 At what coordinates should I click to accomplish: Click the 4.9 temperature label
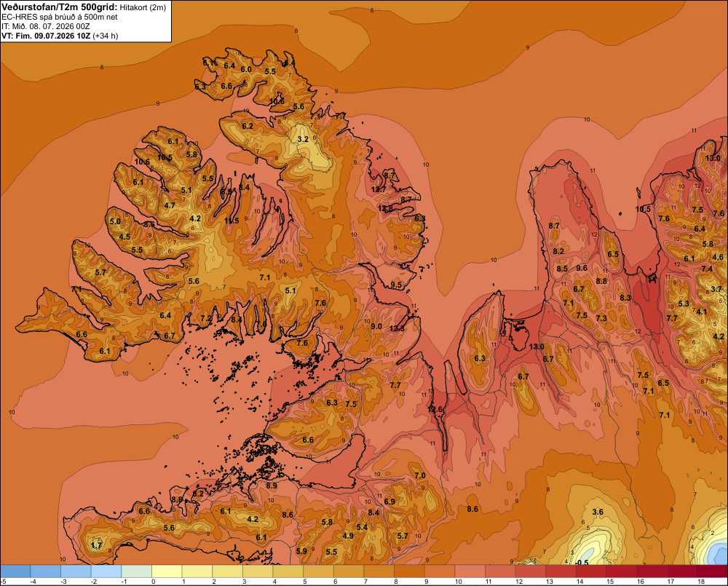[347, 536]
